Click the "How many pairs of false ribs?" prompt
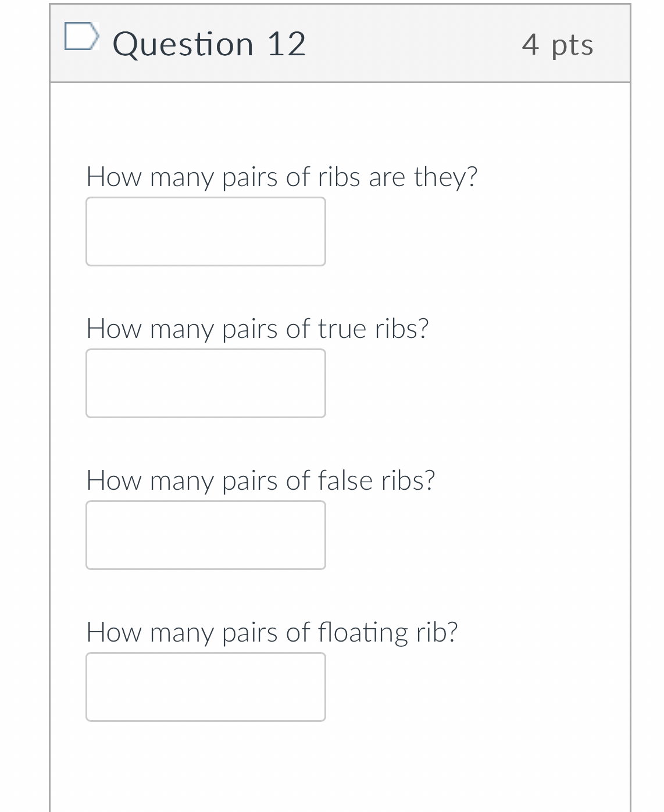 [x=260, y=480]
